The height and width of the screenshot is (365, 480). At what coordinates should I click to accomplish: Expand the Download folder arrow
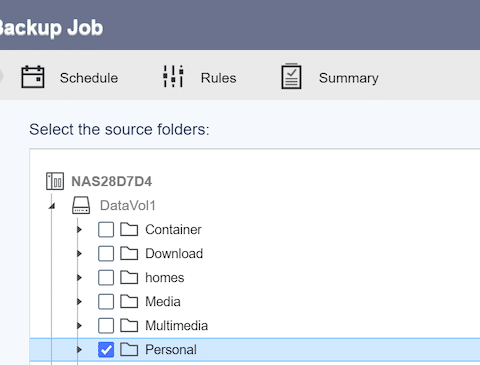point(79,254)
